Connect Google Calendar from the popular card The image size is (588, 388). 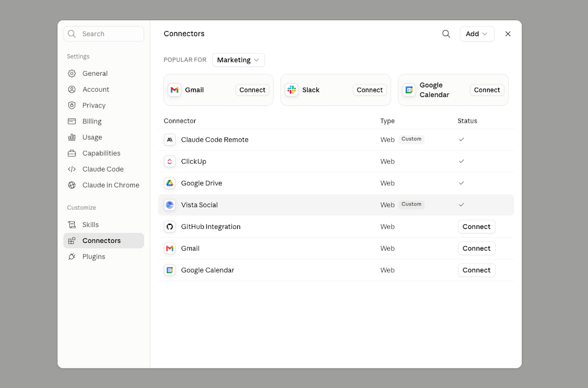pyautogui.click(x=487, y=90)
